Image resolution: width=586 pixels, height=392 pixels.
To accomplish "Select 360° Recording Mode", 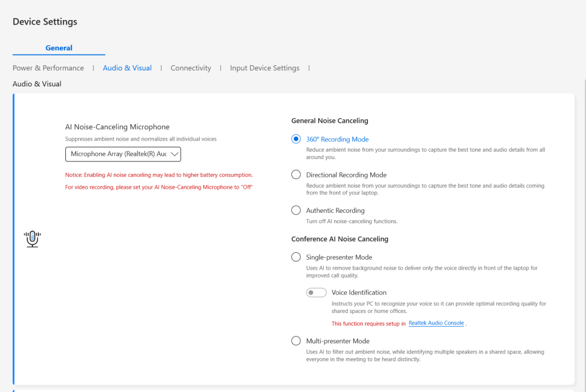I will pos(296,139).
